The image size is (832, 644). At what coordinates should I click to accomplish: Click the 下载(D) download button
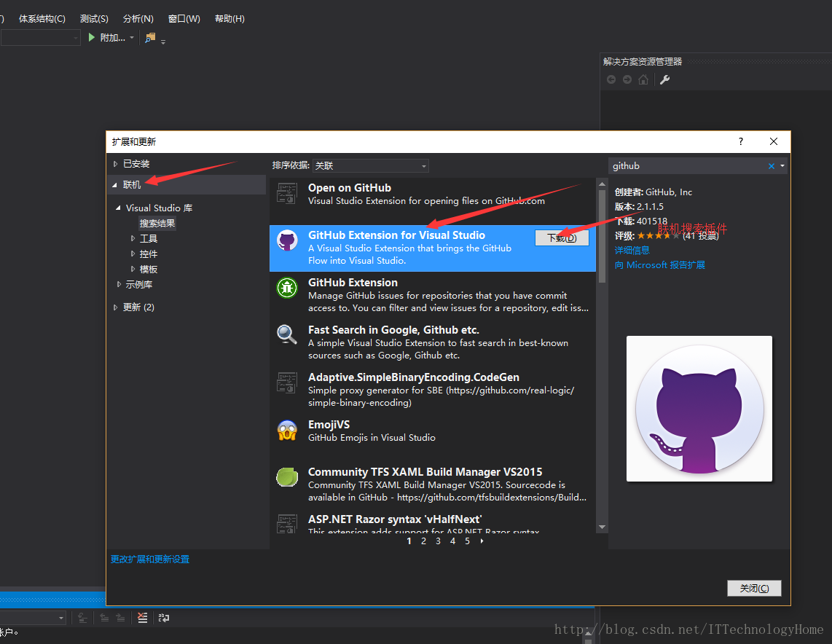(562, 237)
